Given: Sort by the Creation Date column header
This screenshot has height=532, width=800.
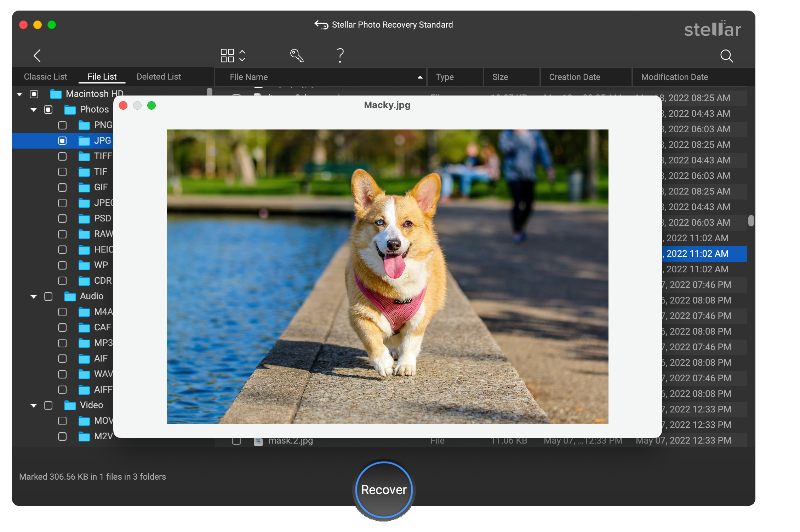Looking at the screenshot, I should 586,77.
